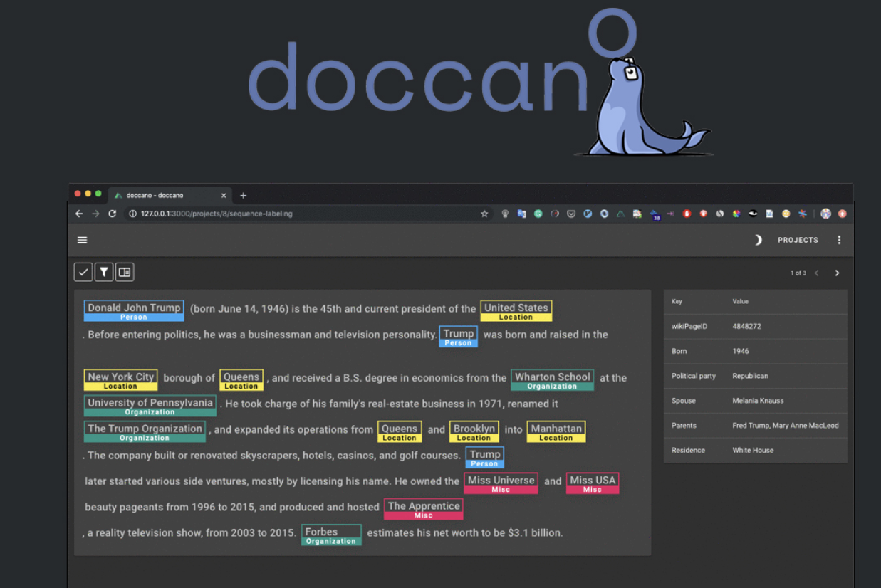
Task: Click the 'Forbes' Organization annotation
Action: pos(330,532)
